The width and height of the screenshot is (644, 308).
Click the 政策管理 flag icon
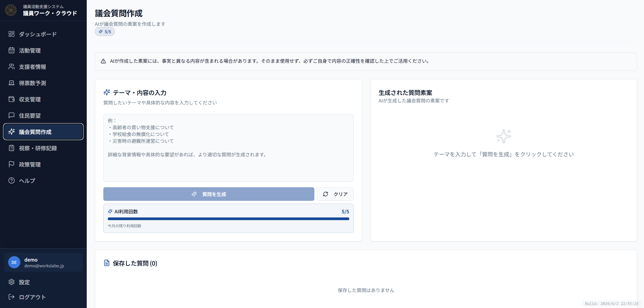[12, 164]
